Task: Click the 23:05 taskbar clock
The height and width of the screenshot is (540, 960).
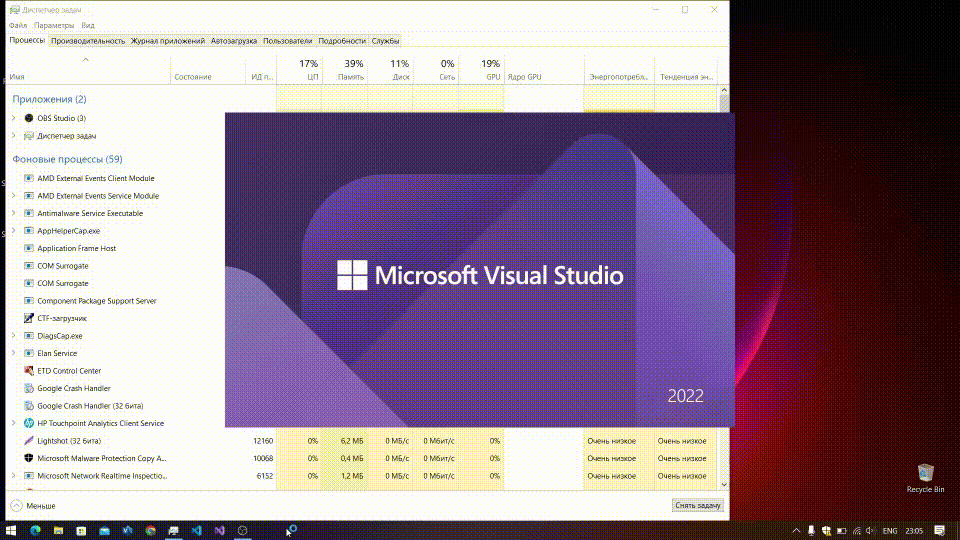Action: coord(914,531)
